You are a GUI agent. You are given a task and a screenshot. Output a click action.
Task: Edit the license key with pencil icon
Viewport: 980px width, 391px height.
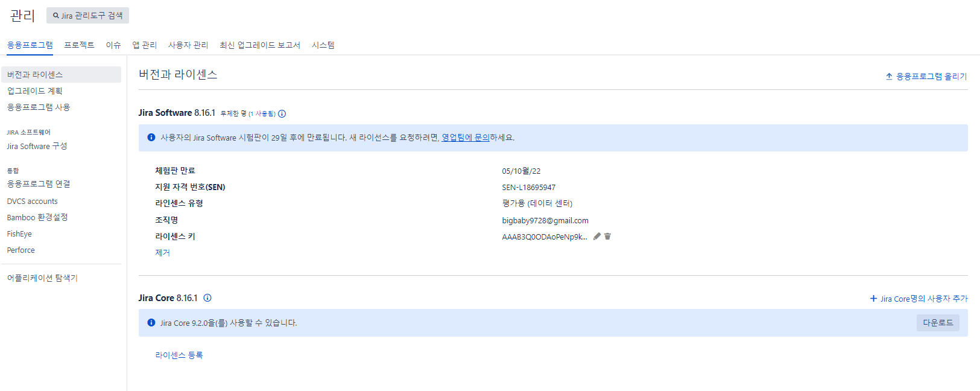597,237
